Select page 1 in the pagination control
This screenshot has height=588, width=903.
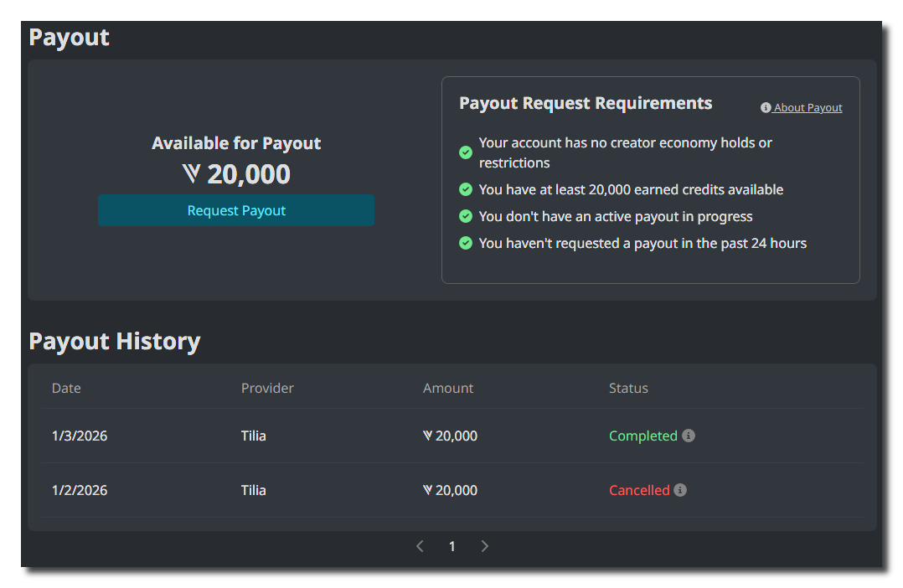click(x=451, y=545)
